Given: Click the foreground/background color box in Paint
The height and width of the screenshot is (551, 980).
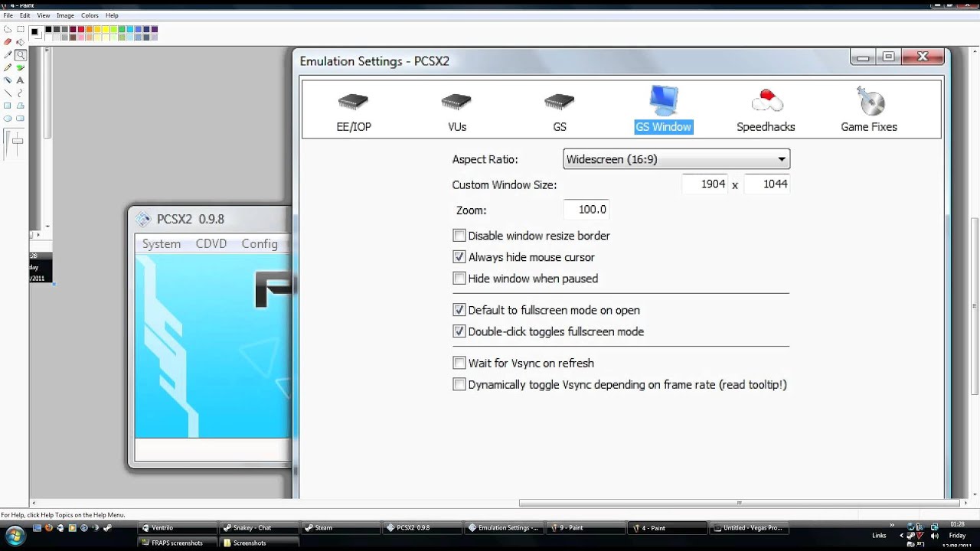Looking at the screenshot, I should [x=36, y=33].
